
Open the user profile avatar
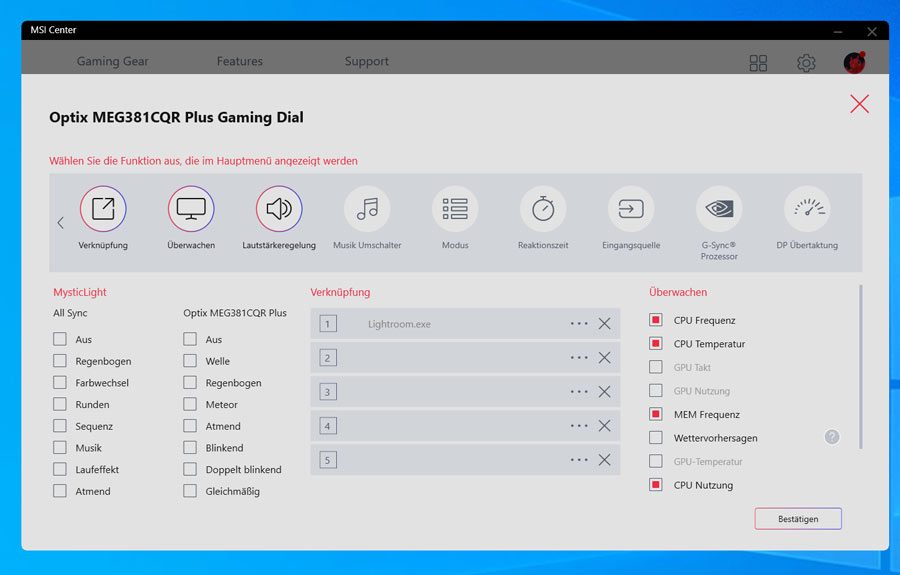(x=854, y=63)
